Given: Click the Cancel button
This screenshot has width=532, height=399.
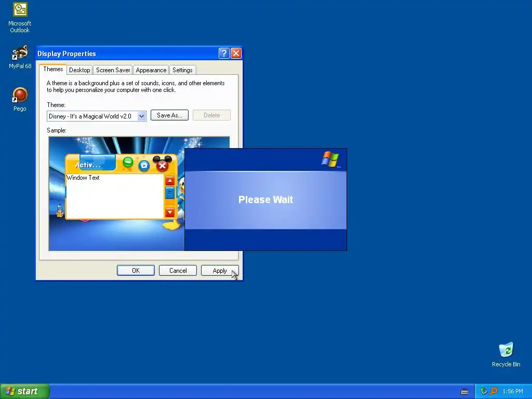Looking at the screenshot, I should tap(178, 270).
